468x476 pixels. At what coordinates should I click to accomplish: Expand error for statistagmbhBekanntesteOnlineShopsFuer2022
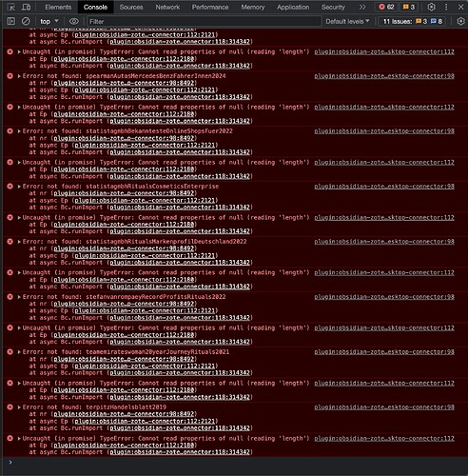coord(19,131)
